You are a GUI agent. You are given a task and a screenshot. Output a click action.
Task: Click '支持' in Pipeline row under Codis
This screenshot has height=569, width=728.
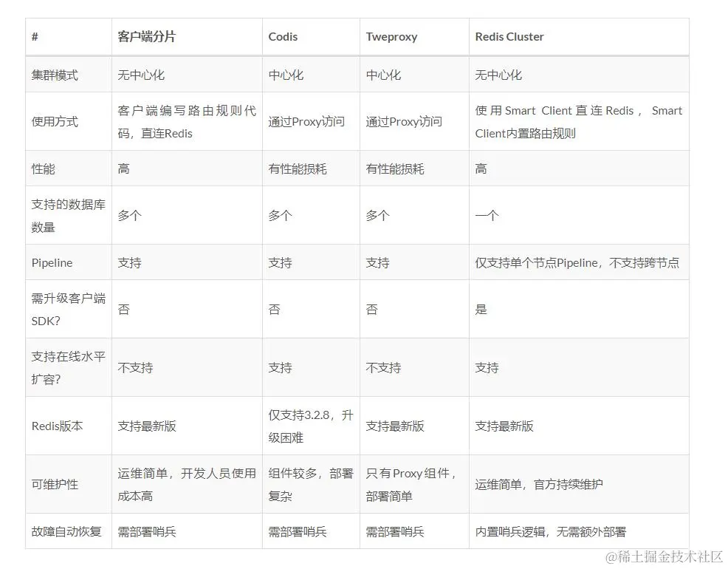tap(280, 262)
